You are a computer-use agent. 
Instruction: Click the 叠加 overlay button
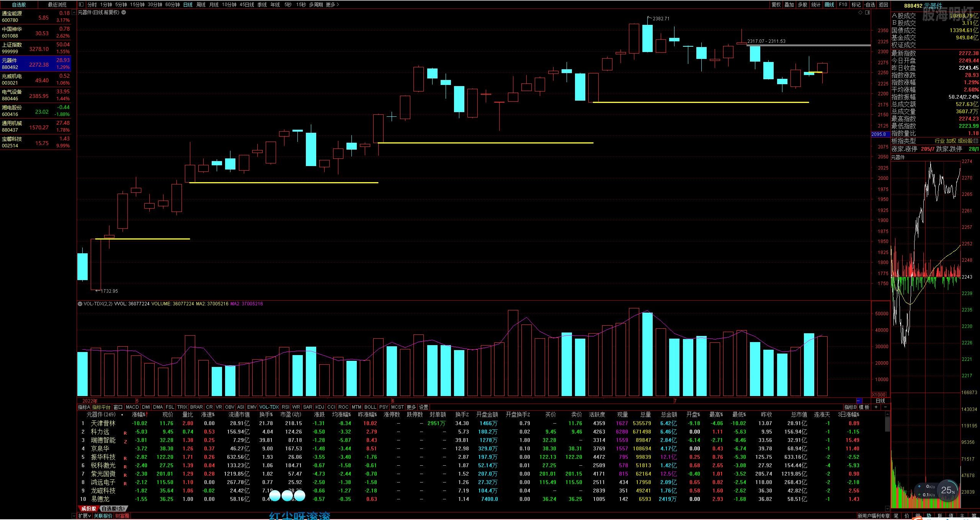point(789,5)
